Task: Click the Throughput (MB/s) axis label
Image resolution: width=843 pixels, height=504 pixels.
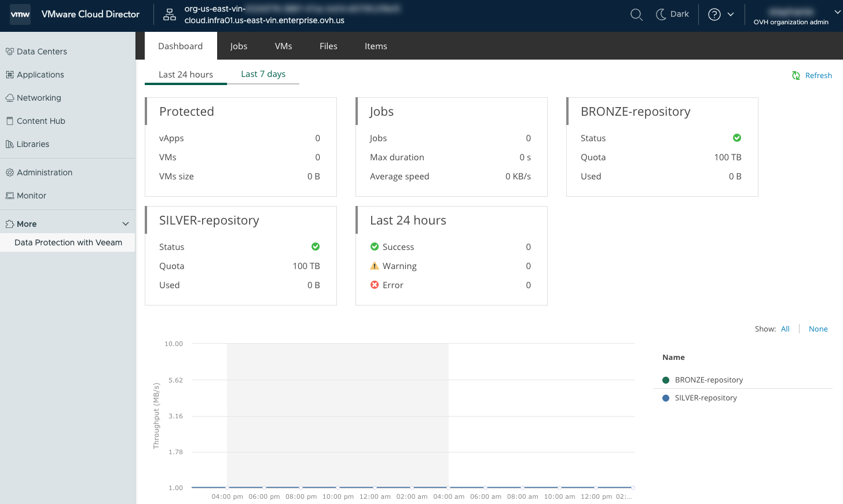Action: [156, 415]
